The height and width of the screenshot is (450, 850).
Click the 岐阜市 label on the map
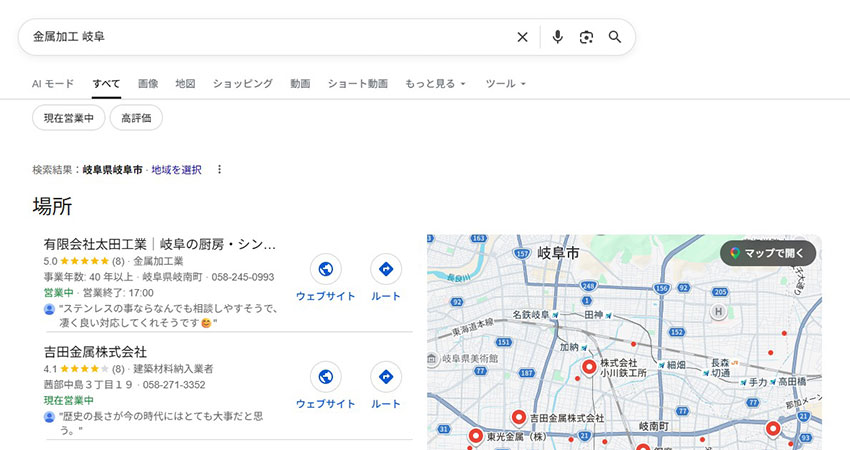pyautogui.click(x=558, y=253)
